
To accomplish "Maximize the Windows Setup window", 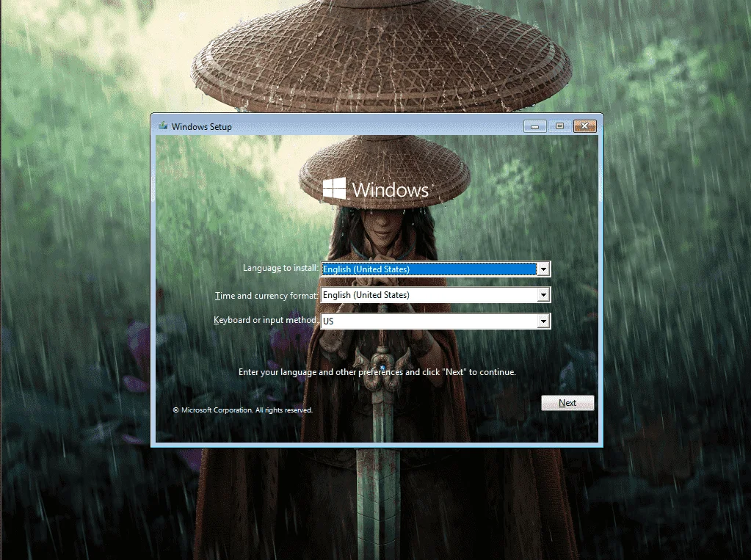I will pos(559,126).
